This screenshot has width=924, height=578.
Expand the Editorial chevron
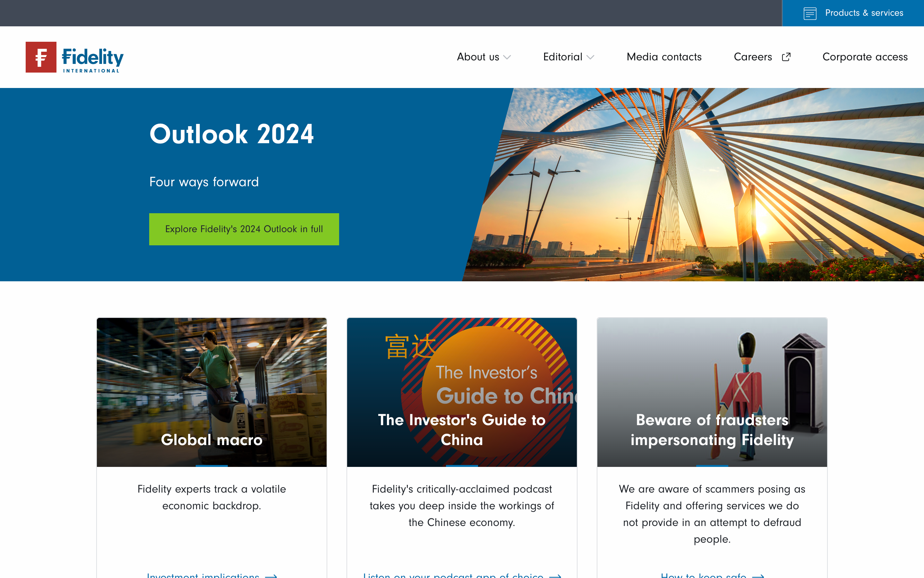coord(590,57)
